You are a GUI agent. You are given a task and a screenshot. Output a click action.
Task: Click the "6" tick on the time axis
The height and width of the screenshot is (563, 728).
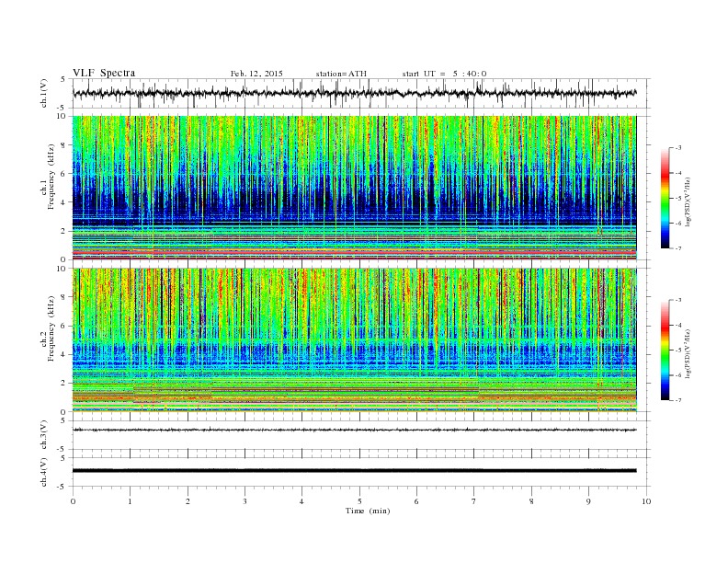416,501
